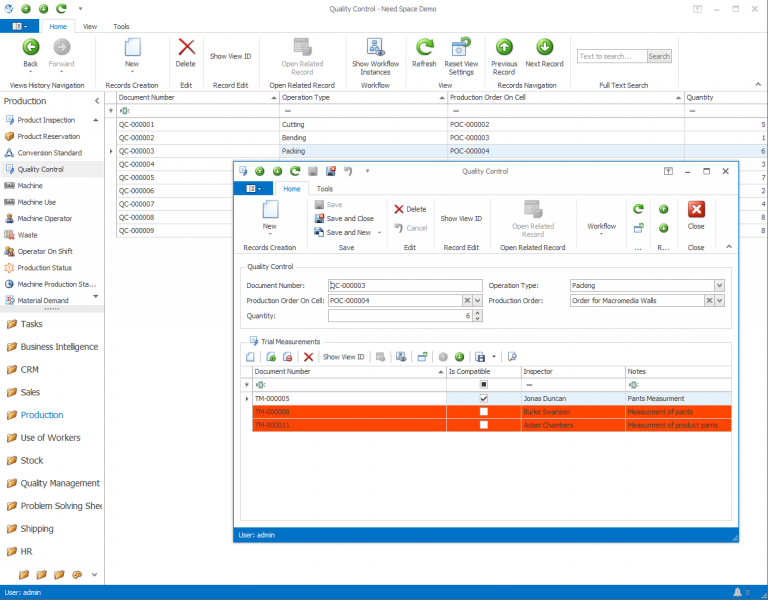Click the Search button beside search box

(659, 56)
